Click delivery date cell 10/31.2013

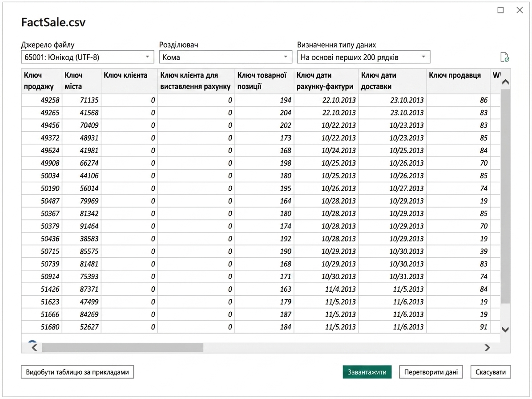392,277
